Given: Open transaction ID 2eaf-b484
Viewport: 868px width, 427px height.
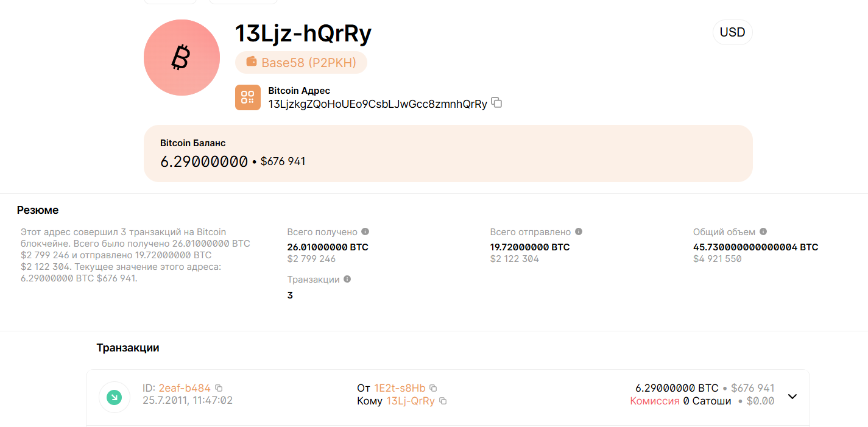Looking at the screenshot, I should coord(185,388).
